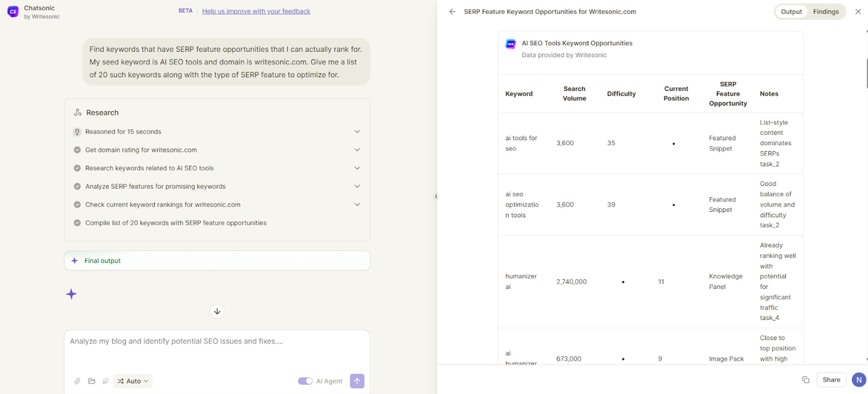Click difficulty value 39
868x394 pixels.
611,204
